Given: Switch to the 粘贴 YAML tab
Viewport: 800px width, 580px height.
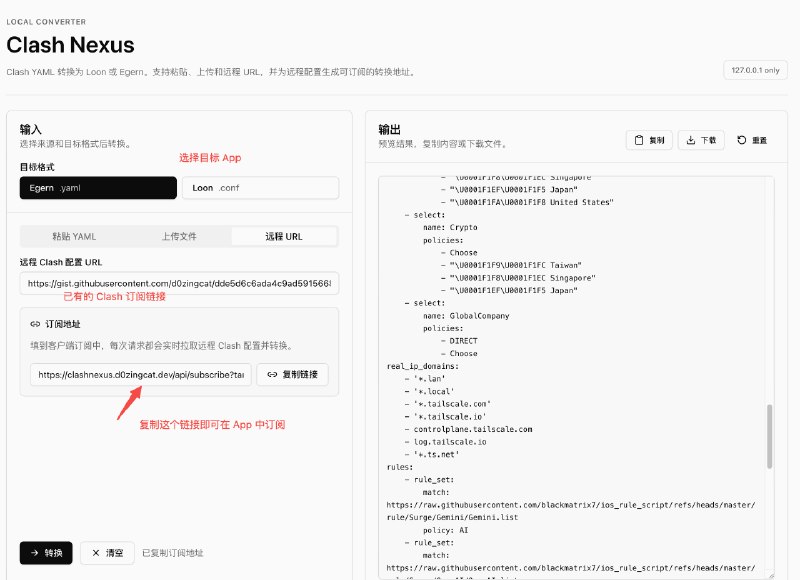Looking at the screenshot, I should tap(74, 236).
